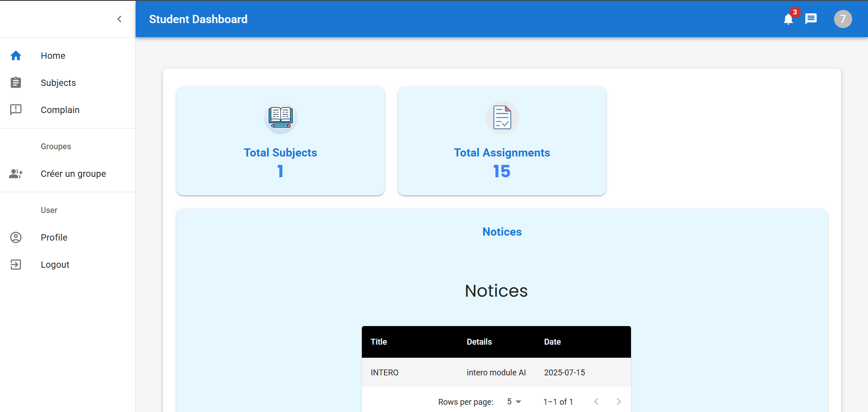Click the Logout exit icon
This screenshot has height=412, width=868.
[16, 265]
